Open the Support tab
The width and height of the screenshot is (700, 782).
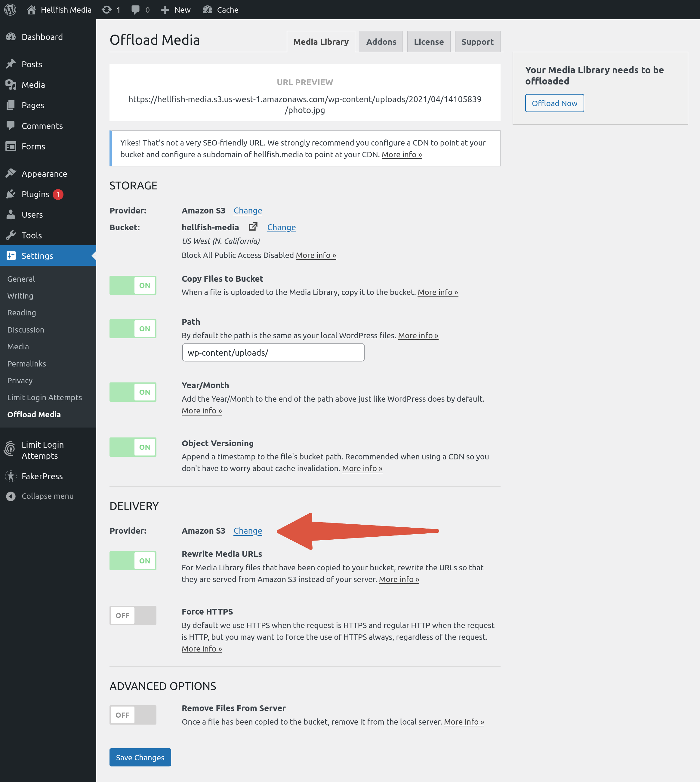point(477,41)
